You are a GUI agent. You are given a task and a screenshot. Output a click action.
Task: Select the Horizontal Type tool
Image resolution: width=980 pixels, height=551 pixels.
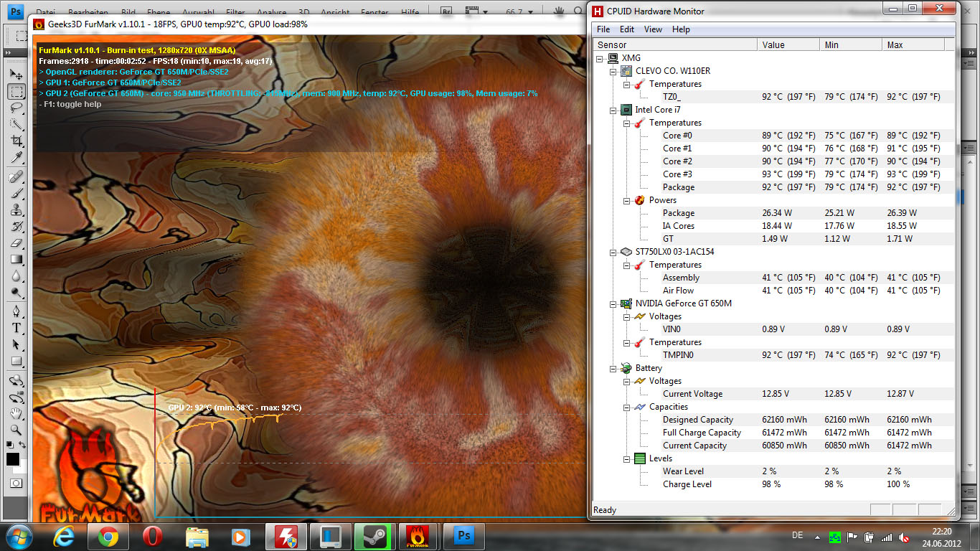pos(16,328)
